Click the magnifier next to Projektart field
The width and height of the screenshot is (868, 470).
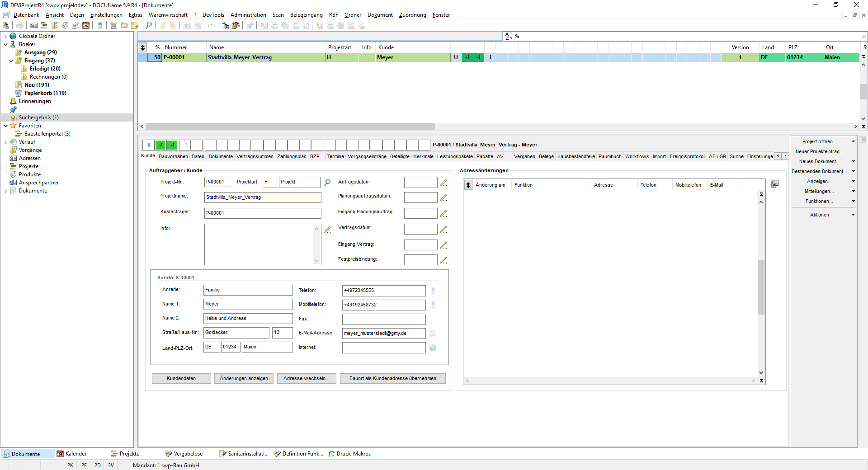(x=328, y=182)
